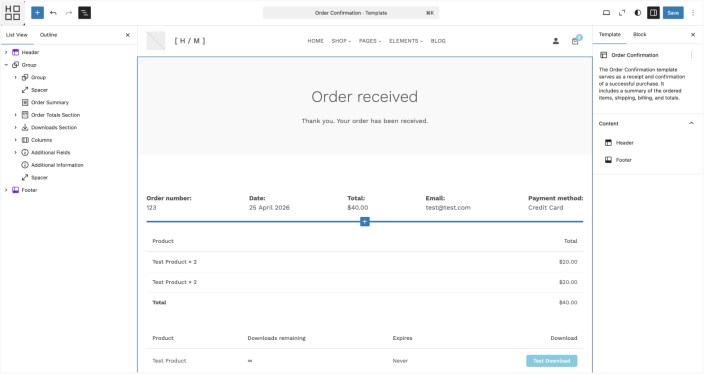
Task: Click the customer account icon
Action: click(x=556, y=41)
